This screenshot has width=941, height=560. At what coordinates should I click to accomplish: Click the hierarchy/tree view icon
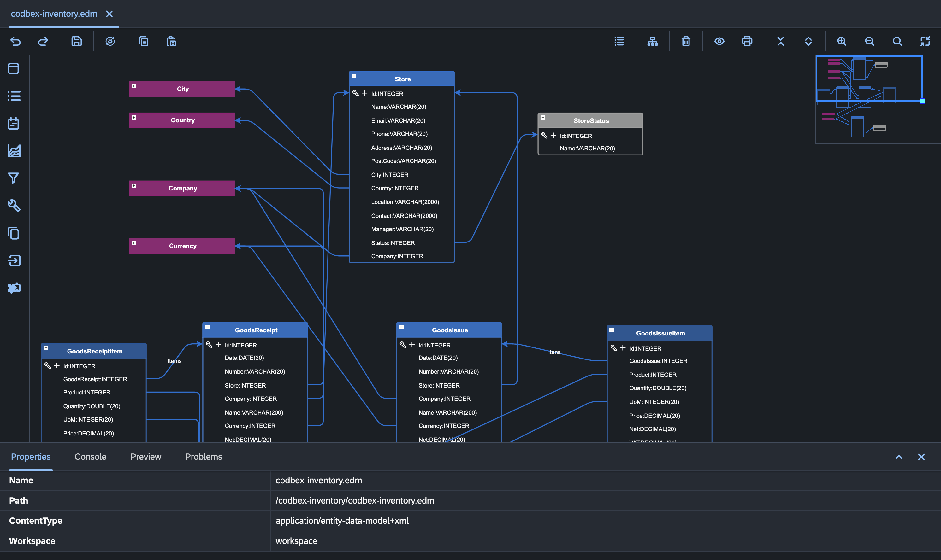pyautogui.click(x=652, y=41)
